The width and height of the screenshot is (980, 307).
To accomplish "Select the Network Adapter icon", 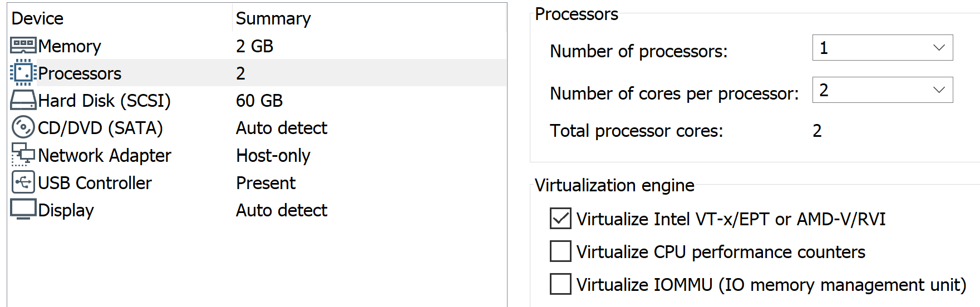I will pyautogui.click(x=23, y=155).
